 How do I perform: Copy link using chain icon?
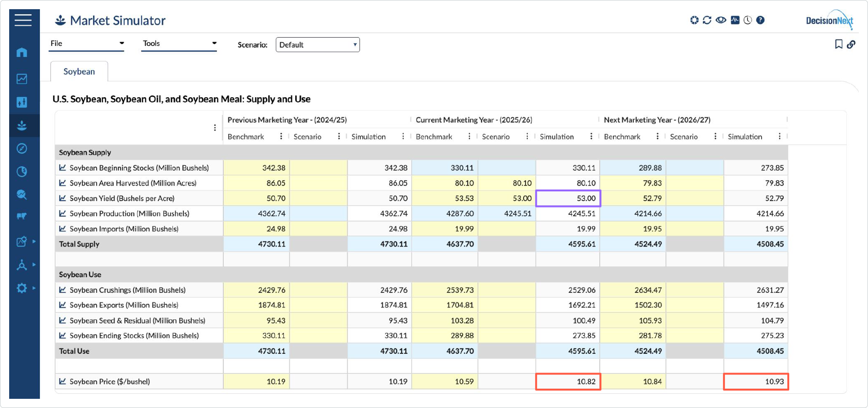(x=851, y=44)
